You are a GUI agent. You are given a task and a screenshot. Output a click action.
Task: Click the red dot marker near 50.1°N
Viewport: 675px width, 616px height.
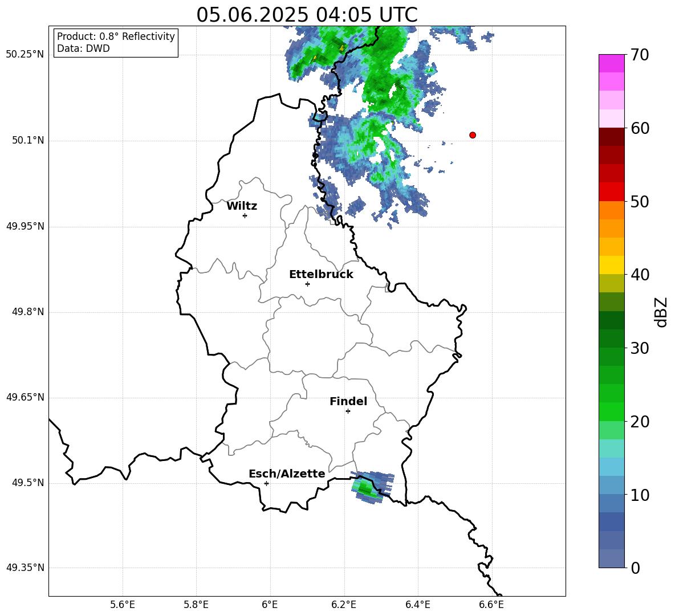473,135
